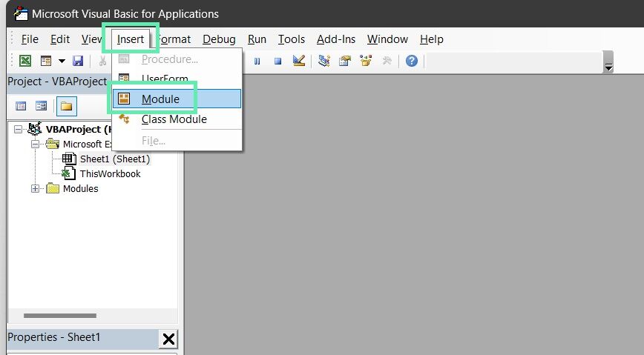Viewport: 644px width, 355px height.
Task: Select VBAProject in project tree
Action: tap(78, 129)
